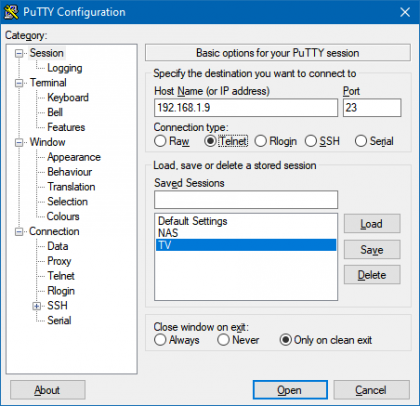Viewport: 420px width, 406px height.
Task: Open the Keyboard settings category
Action: [68, 98]
